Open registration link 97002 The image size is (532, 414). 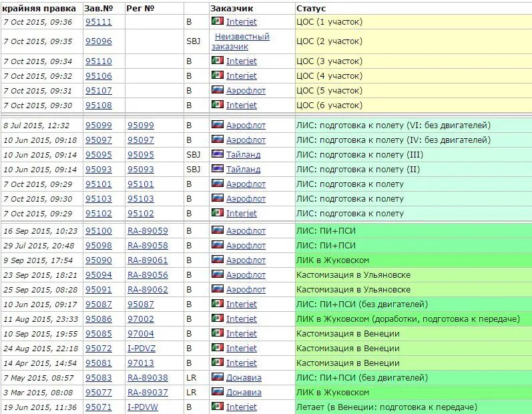click(140, 319)
